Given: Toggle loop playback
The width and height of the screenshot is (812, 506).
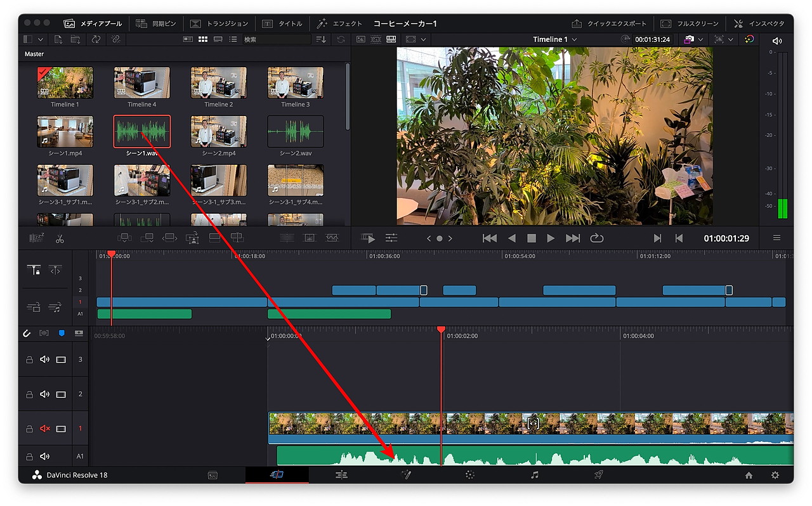Looking at the screenshot, I should coord(597,238).
